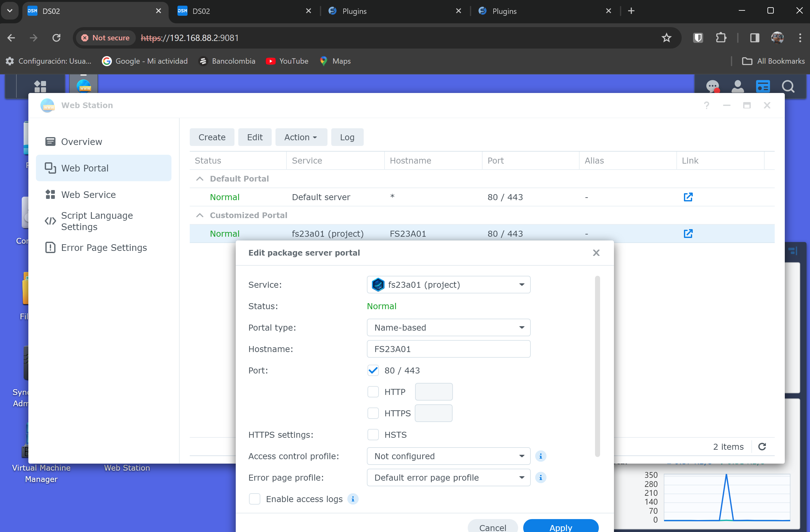Image resolution: width=810 pixels, height=532 pixels.
Task: Open browser extensions puzzle icon
Action: (x=721, y=38)
